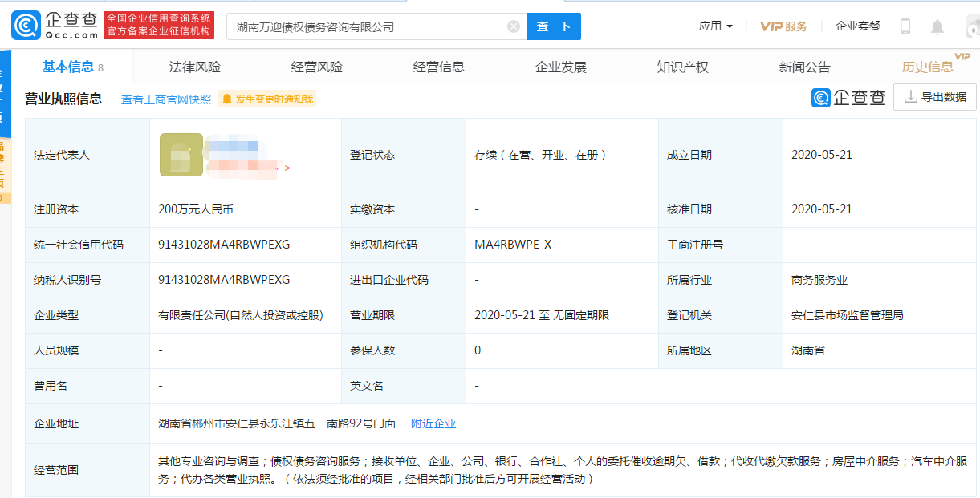Click 商务服务业 industry value

tap(819, 280)
